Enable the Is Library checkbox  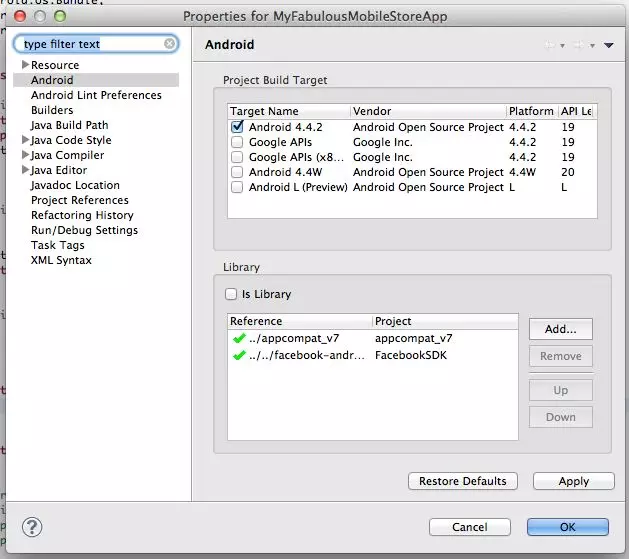233,295
